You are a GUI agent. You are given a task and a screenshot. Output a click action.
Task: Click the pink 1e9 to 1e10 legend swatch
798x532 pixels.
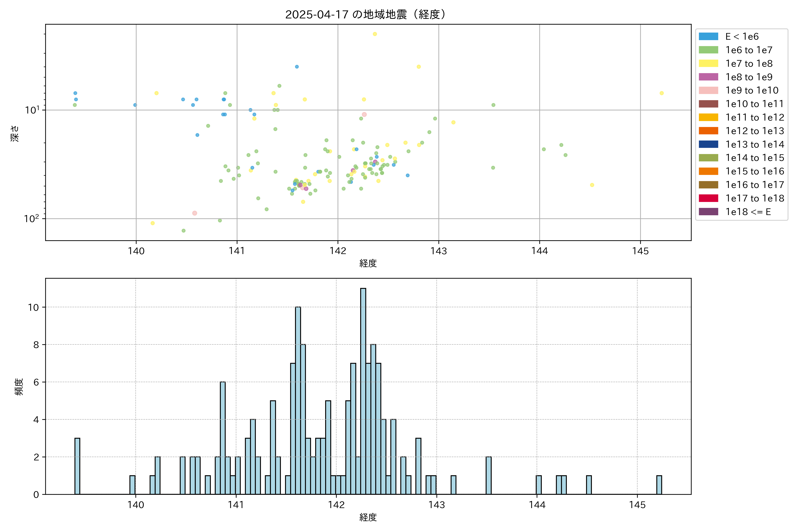pyautogui.click(x=708, y=91)
